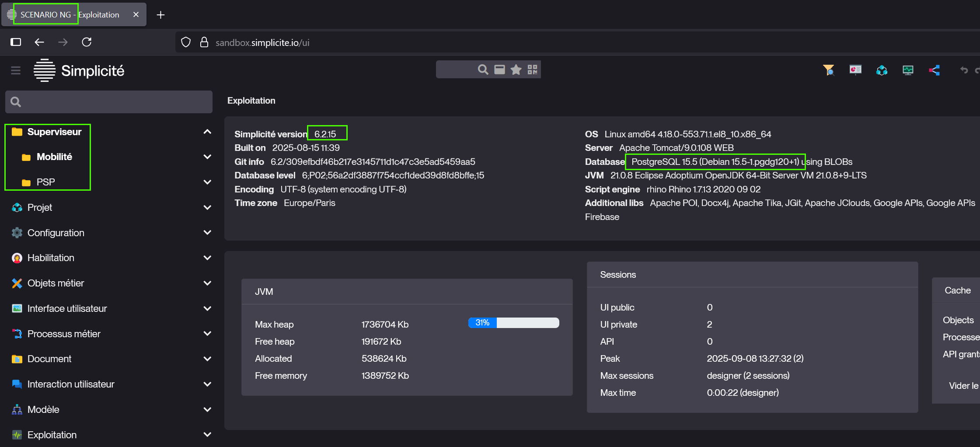
Task: Open the green monitor icon in the header
Action: coord(908,70)
